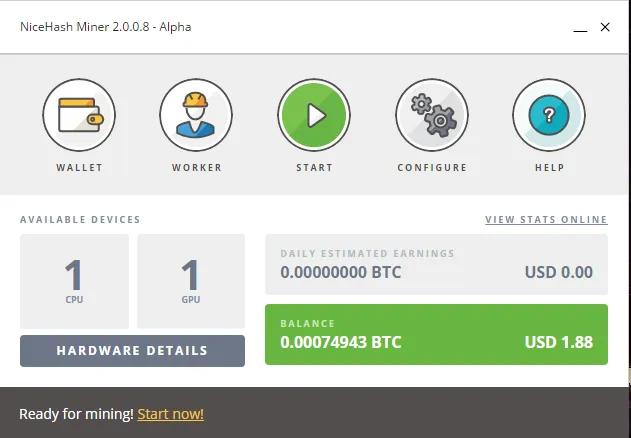The width and height of the screenshot is (631, 438).
Task: Click the Available Devices heading
Action: point(80,220)
